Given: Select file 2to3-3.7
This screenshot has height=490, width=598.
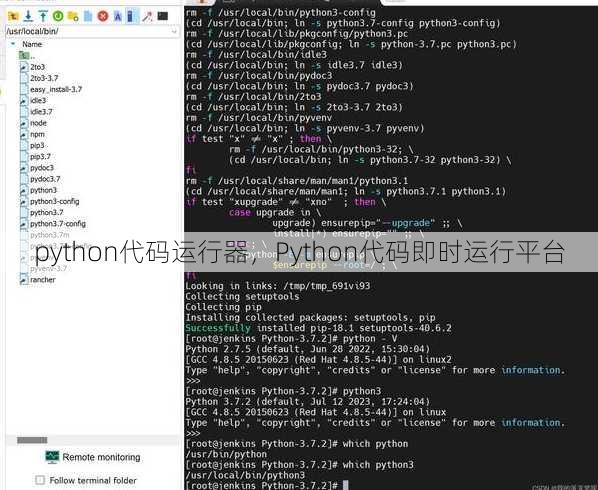Looking at the screenshot, I should click(x=44, y=78).
